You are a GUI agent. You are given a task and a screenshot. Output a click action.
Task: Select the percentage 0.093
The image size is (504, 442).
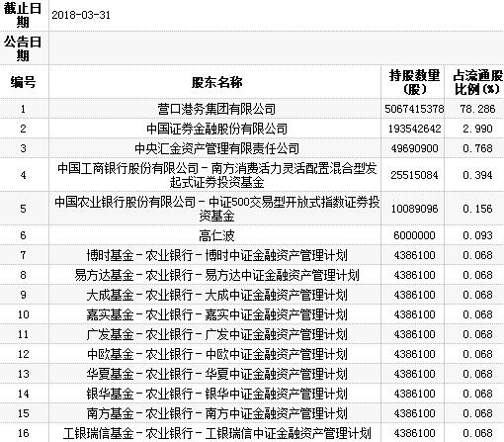477,235
